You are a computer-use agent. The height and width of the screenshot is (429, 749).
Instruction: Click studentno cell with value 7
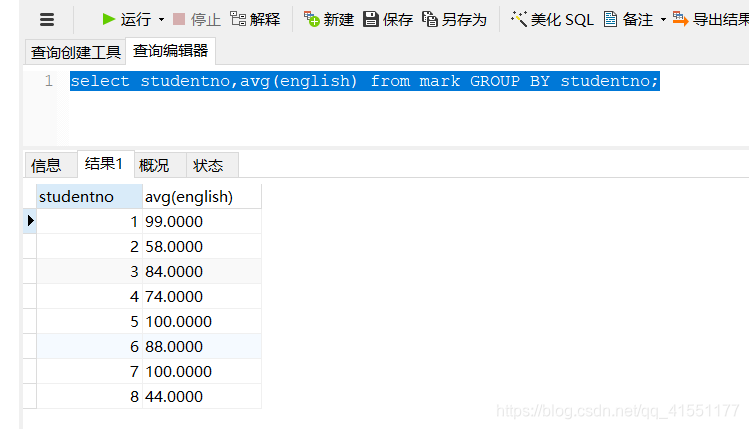pyautogui.click(x=89, y=371)
